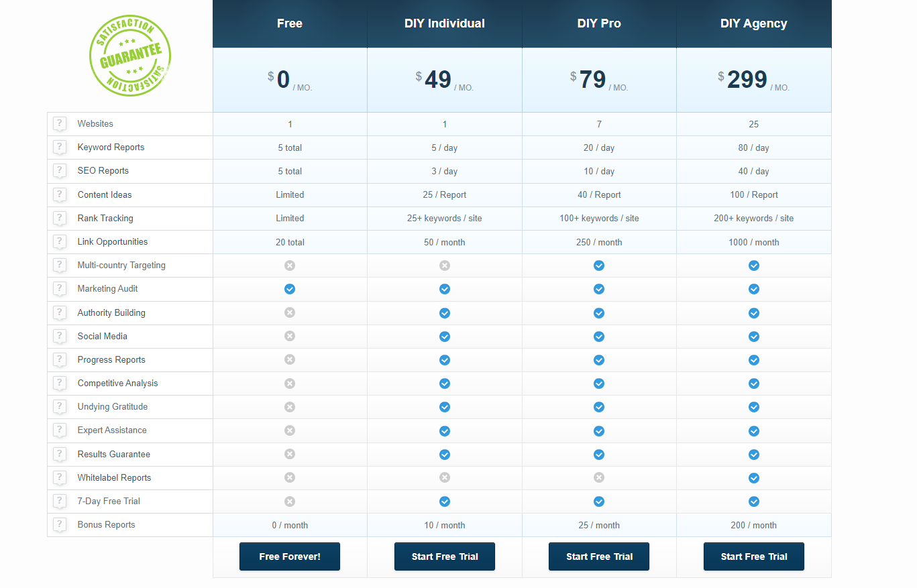917x588 pixels.
Task: Click help icon beside Competitive Analysis
Action: (x=60, y=384)
